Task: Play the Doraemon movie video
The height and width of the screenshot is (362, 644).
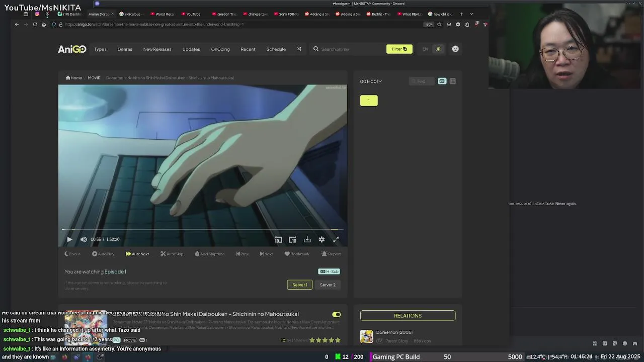Action: pos(69,240)
